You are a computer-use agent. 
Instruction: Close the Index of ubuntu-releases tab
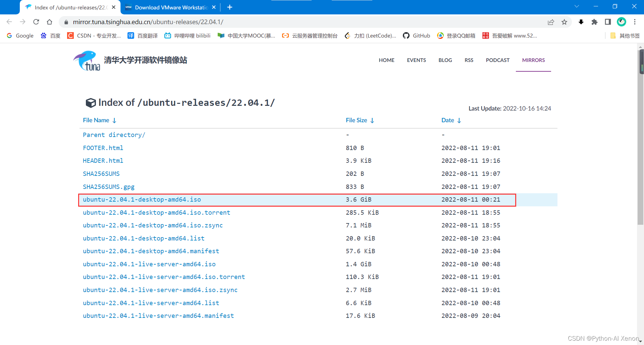pos(114,7)
